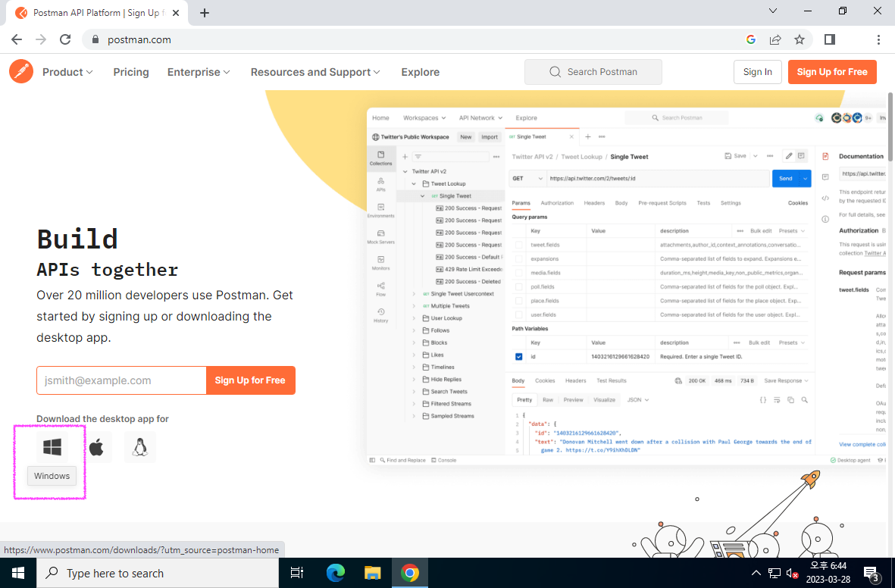This screenshot has height=588, width=895.
Task: Click the taskbar clock and date
Action: pos(828,573)
